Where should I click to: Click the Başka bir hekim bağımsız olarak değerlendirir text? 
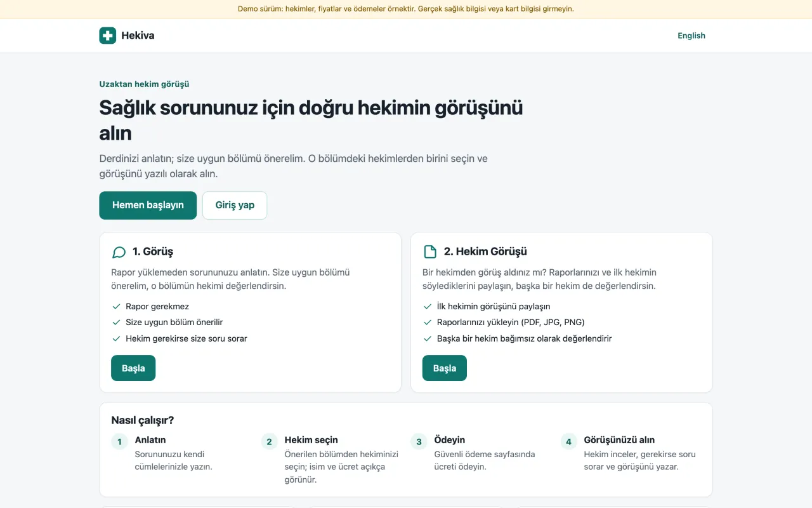pos(525,338)
